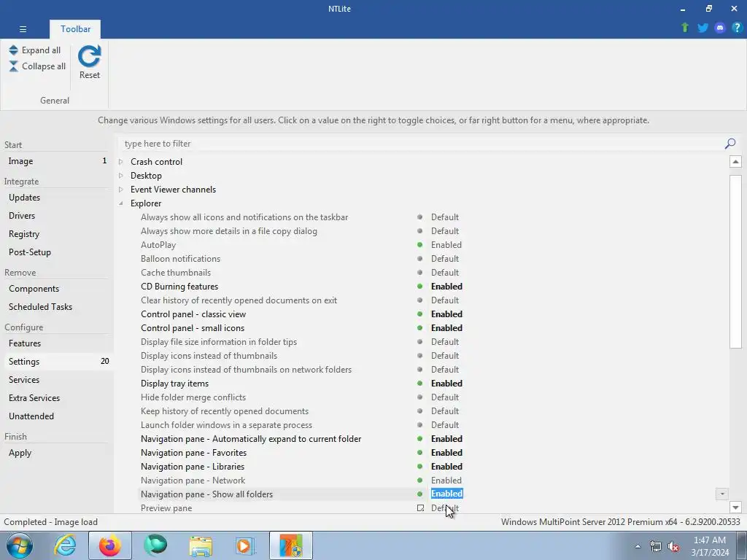Toggle Control panel - small icons value
The image size is (747, 560).
[x=447, y=327]
